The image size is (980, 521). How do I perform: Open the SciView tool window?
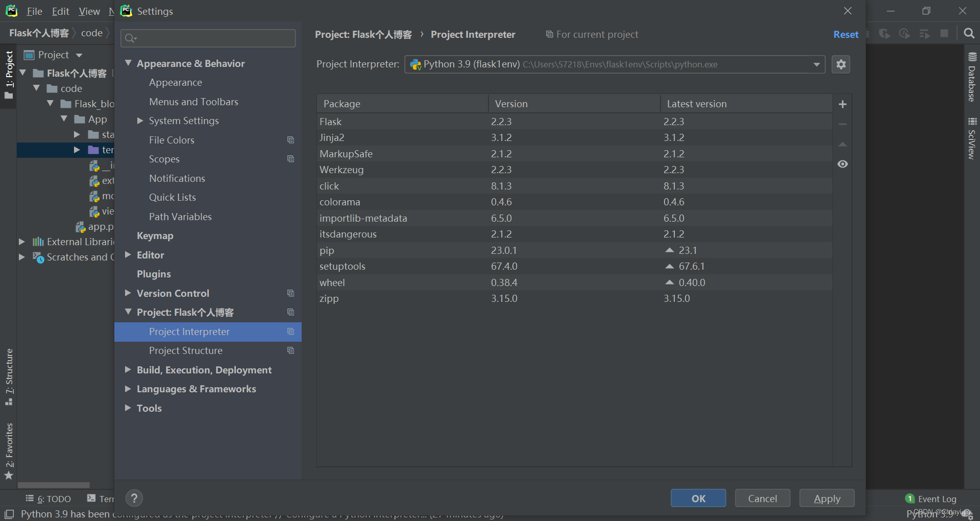pyautogui.click(x=972, y=138)
